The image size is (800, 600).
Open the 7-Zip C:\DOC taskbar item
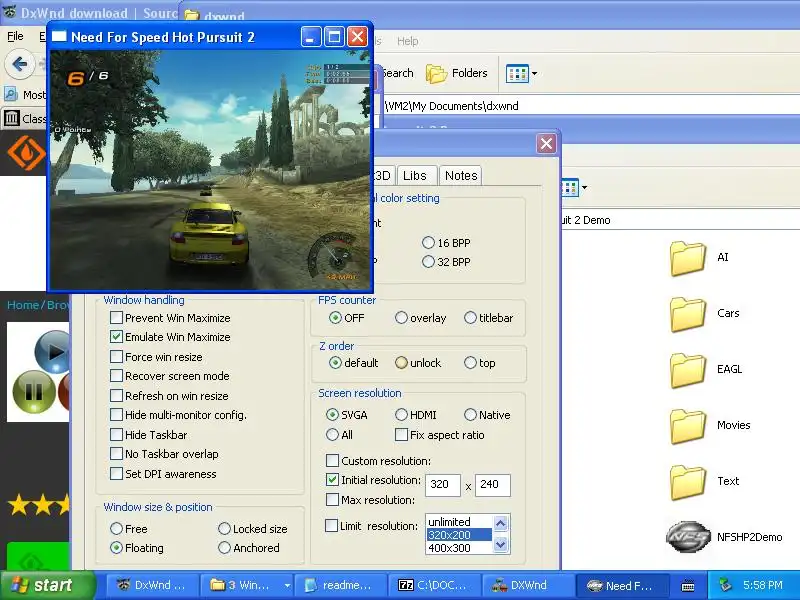[x=434, y=585]
